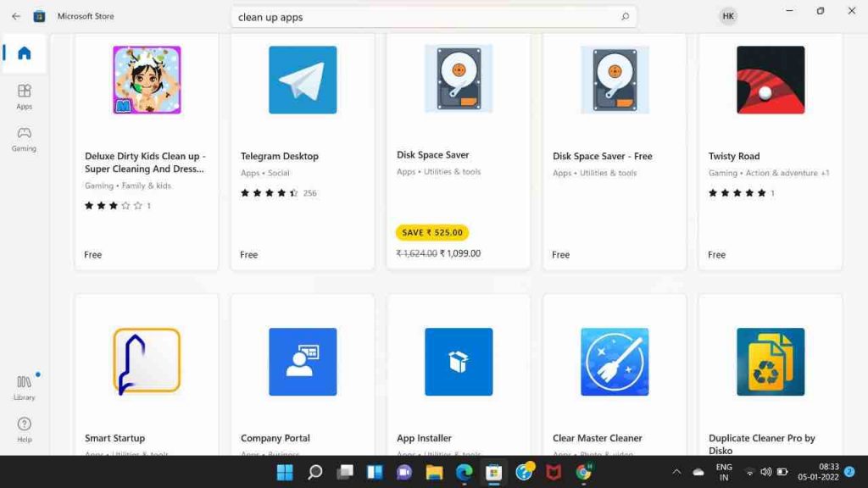The image size is (868, 488).
Task: Open the Home section in sidebar
Action: [x=24, y=53]
